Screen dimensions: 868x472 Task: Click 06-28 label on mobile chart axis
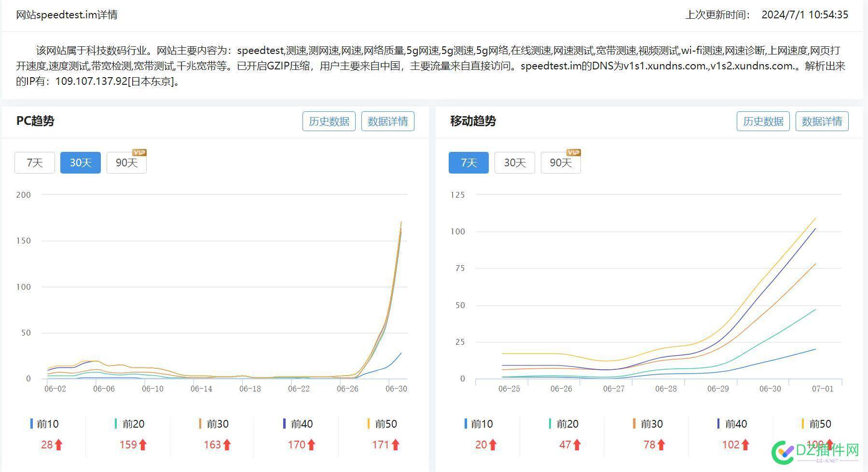(666, 389)
